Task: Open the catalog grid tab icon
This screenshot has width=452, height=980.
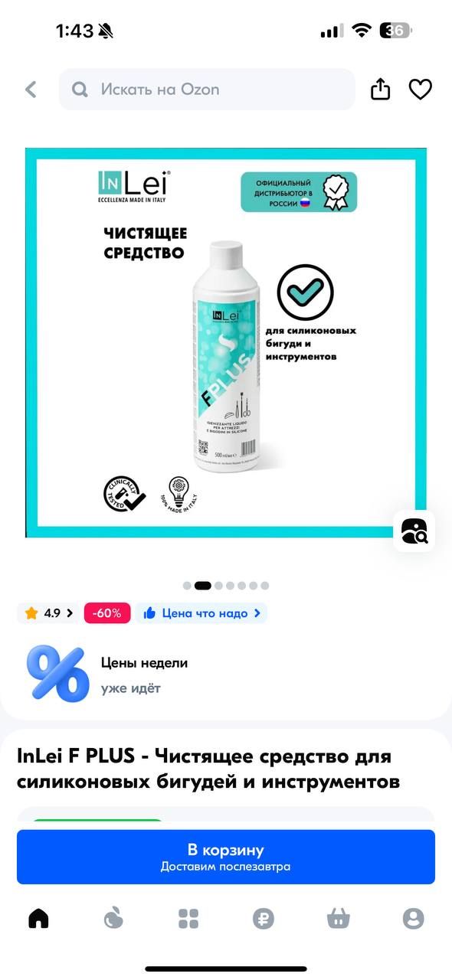Action: (x=188, y=918)
